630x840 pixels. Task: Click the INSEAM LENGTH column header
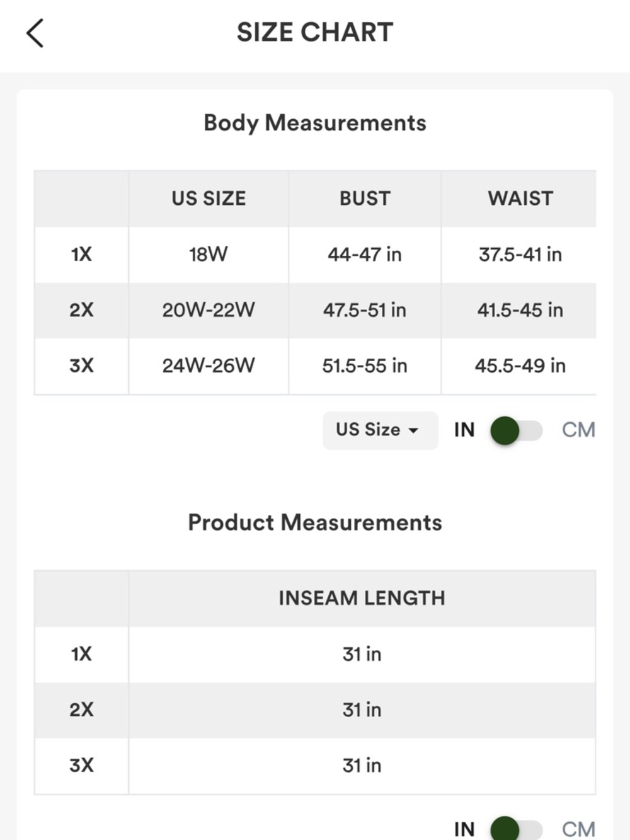pos(362,598)
